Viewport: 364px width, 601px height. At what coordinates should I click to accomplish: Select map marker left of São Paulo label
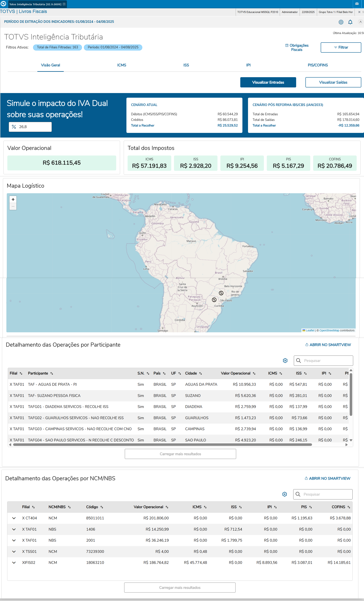point(214,300)
